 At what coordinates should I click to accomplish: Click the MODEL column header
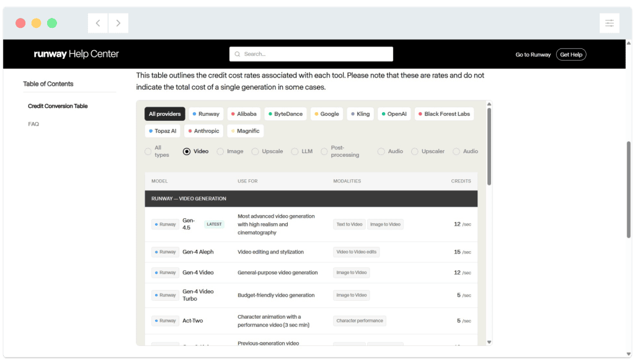pos(159,181)
